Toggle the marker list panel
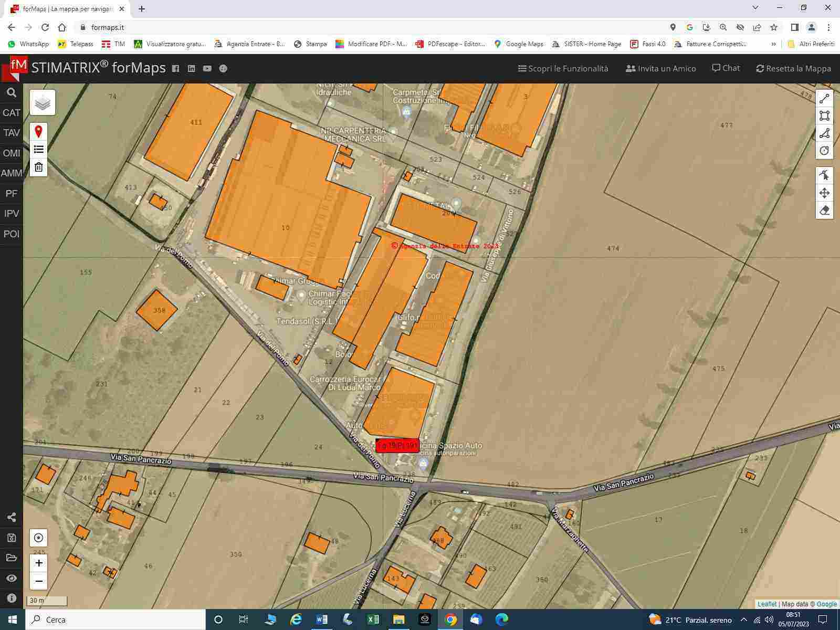Viewport: 840px width, 630px height. pyautogui.click(x=38, y=150)
